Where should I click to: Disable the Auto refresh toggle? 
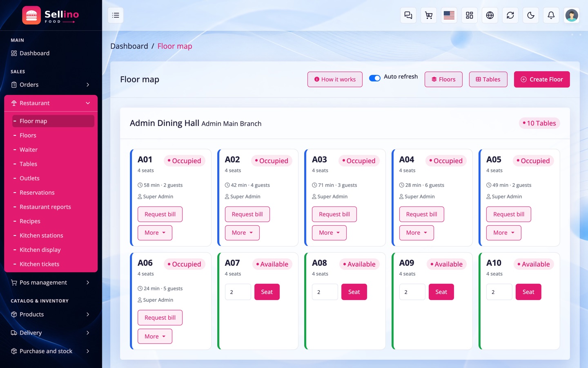coord(375,78)
